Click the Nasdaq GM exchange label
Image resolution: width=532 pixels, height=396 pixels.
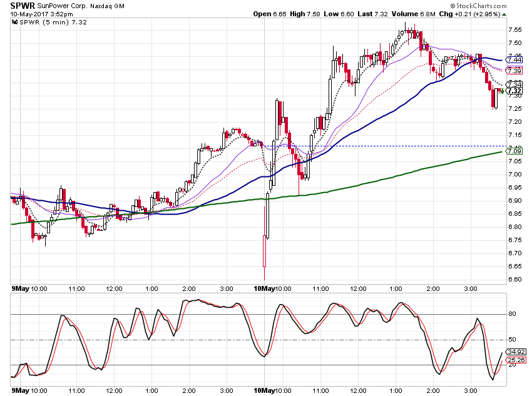[107, 6]
